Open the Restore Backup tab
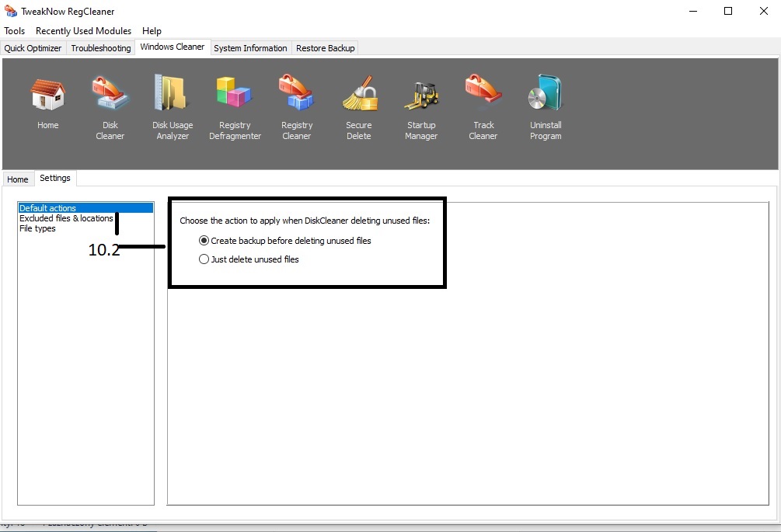The height and width of the screenshot is (532, 781). (x=326, y=48)
